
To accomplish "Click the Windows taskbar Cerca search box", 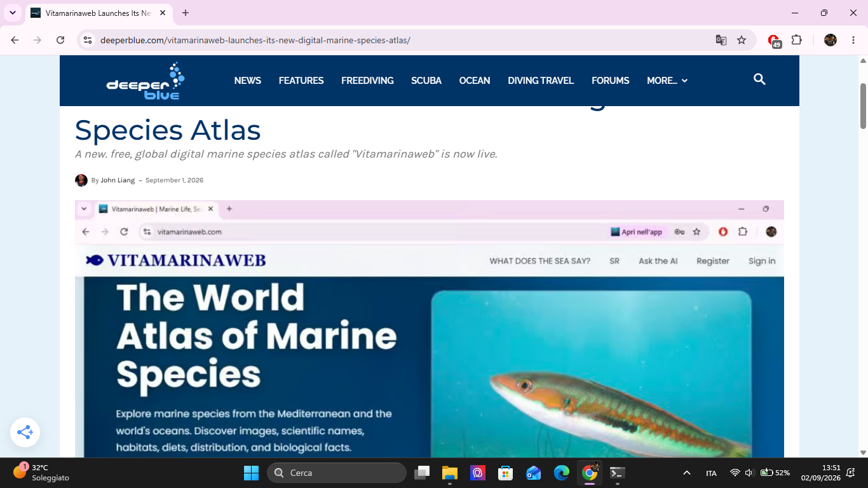I will [337, 473].
